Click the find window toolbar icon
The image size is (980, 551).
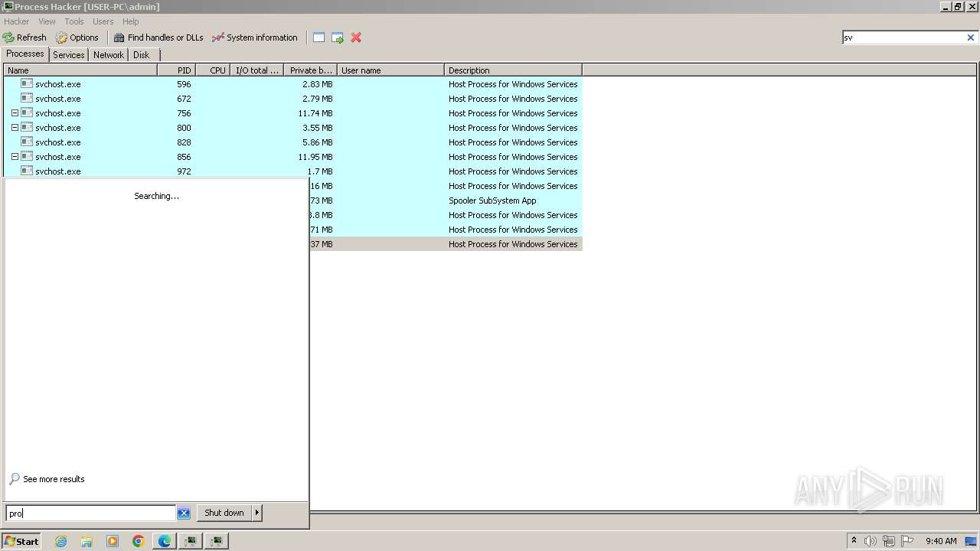pyautogui.click(x=318, y=37)
